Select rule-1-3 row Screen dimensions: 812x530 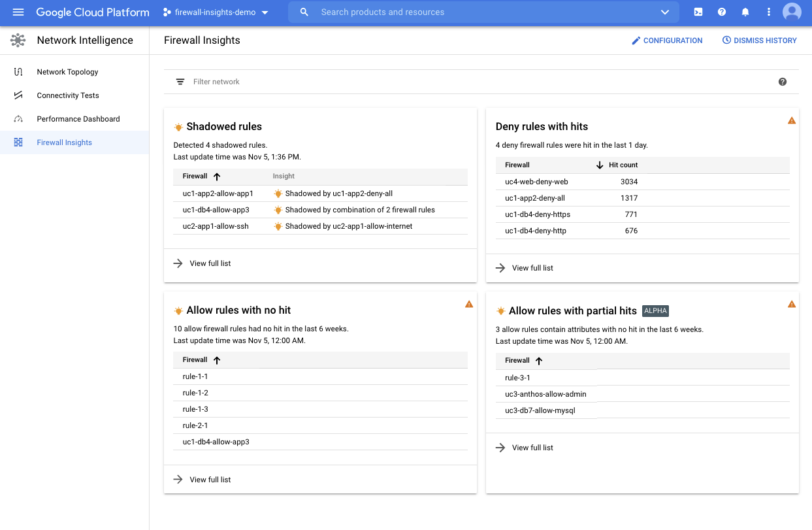pos(320,409)
